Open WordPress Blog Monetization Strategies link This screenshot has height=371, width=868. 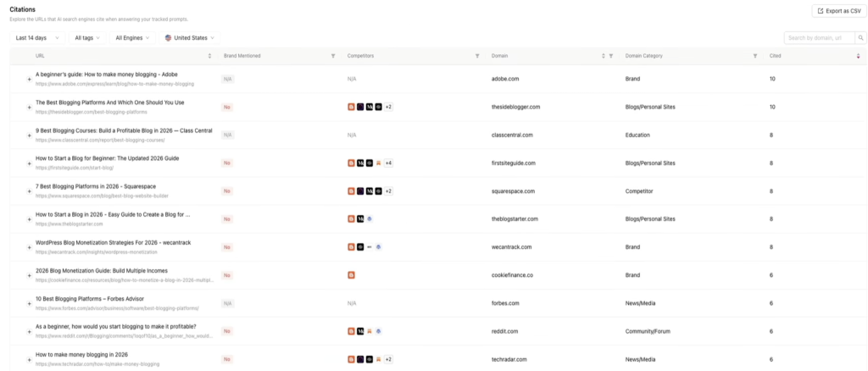[x=113, y=243]
